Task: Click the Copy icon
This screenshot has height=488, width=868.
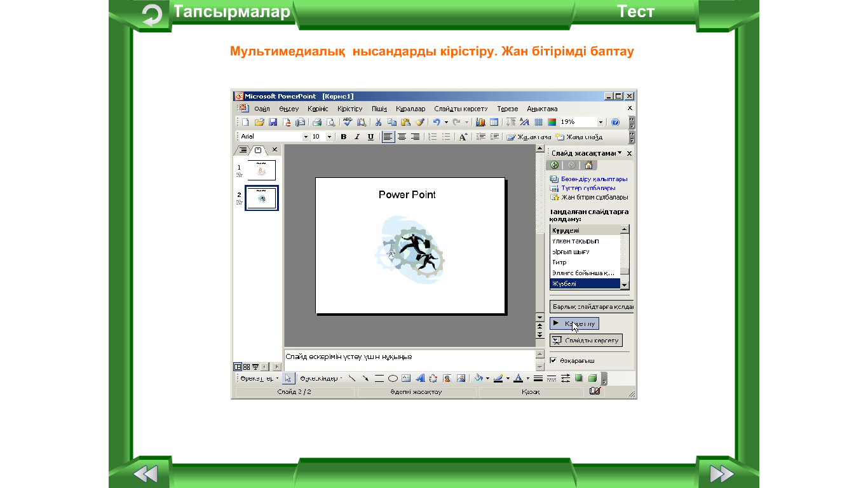Action: click(x=392, y=122)
